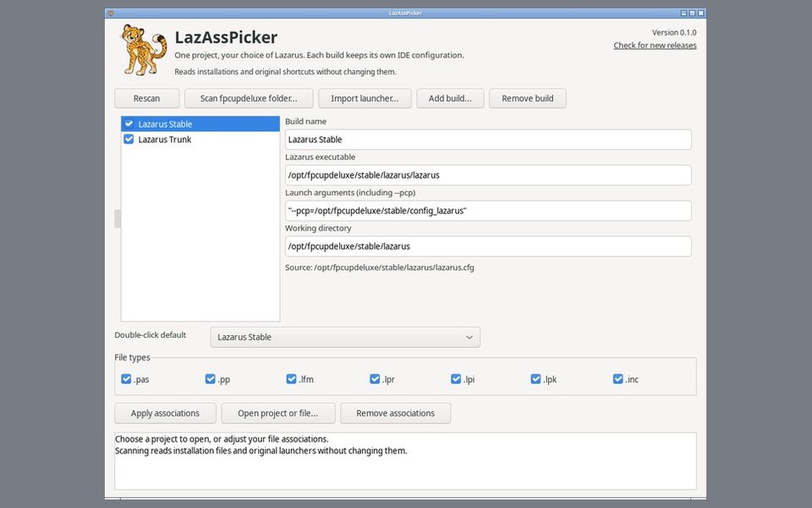812x508 pixels.
Task: Open Scan fpcupdeluxe folder dialog
Action: [x=249, y=98]
